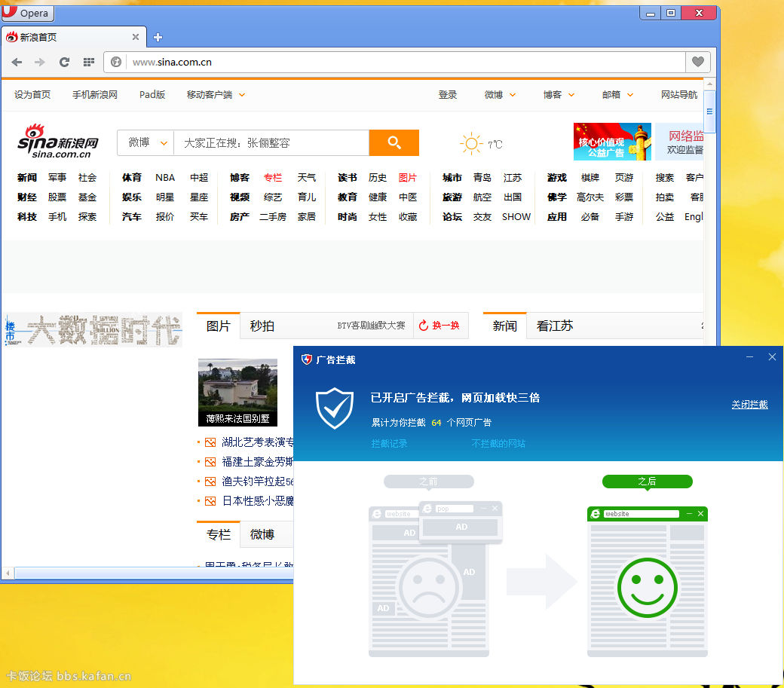
Task: Click the 之前 toggle pill
Action: 428,482
